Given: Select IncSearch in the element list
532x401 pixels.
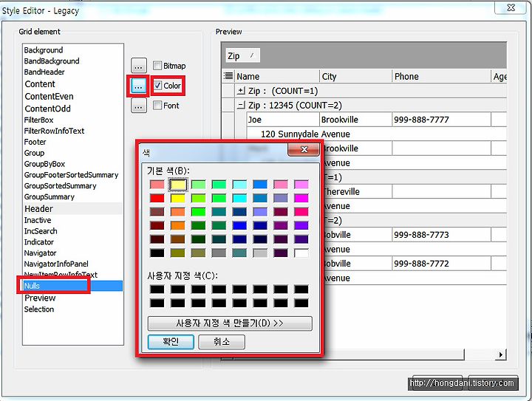Looking at the screenshot, I should pos(72,231).
